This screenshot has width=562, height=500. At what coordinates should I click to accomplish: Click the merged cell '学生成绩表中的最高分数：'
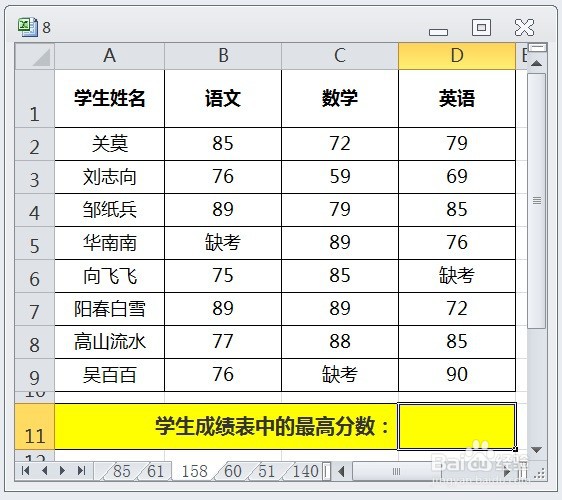coord(226,427)
